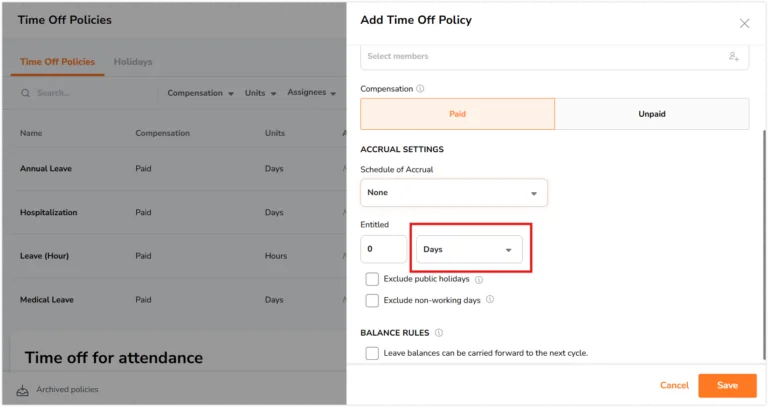Enable Exclude public holidays checkbox

[372, 279]
